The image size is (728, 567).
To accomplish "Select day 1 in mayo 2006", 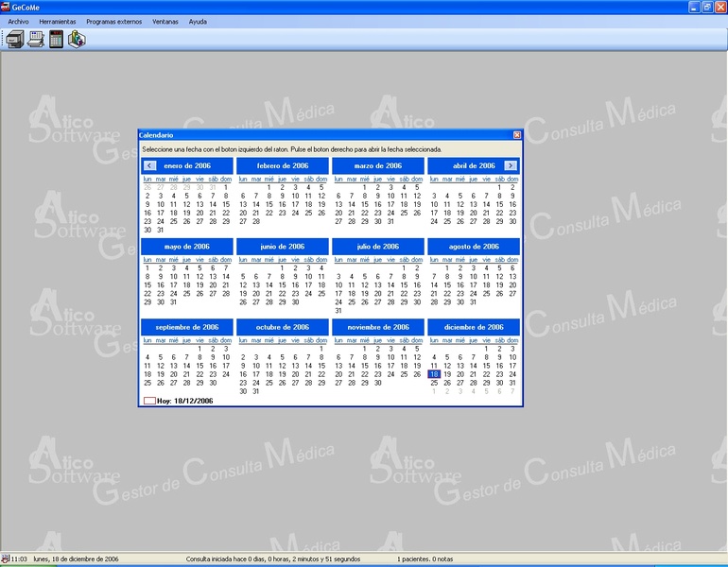I will [x=147, y=267].
